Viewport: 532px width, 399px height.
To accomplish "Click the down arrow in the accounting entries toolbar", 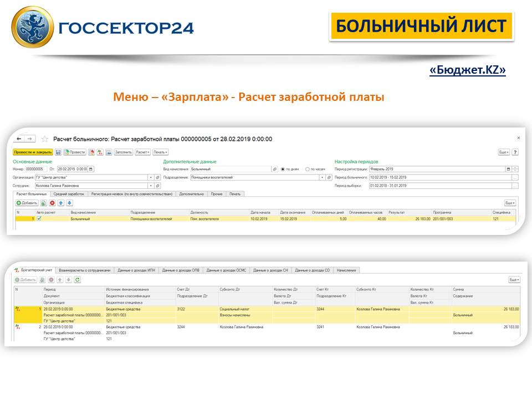I will tap(69, 279).
